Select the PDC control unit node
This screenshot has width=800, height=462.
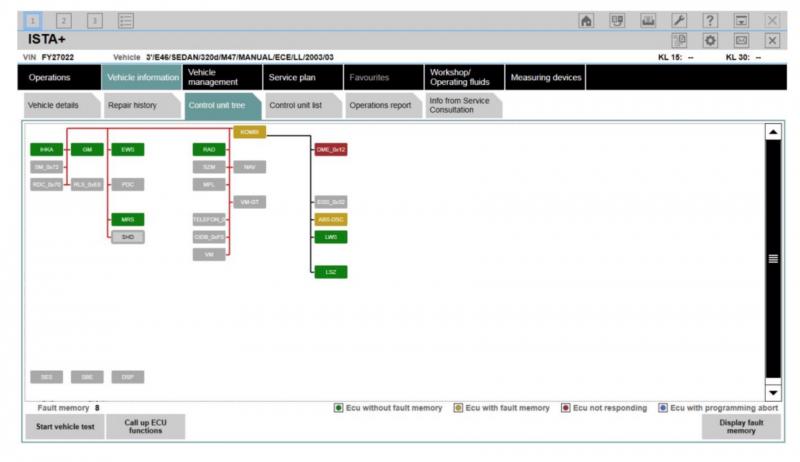tap(128, 185)
